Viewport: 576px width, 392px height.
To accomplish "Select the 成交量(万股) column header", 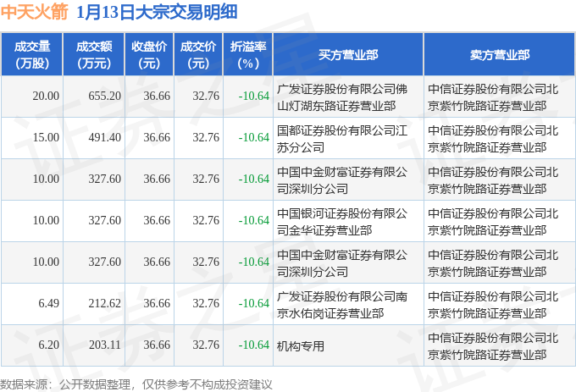I will pos(32,55).
